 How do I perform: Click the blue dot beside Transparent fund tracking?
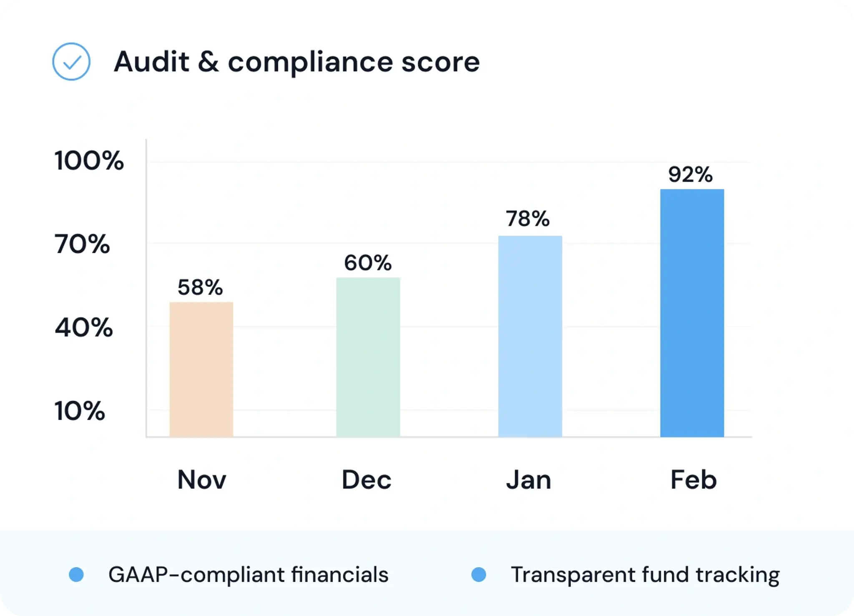tap(479, 574)
